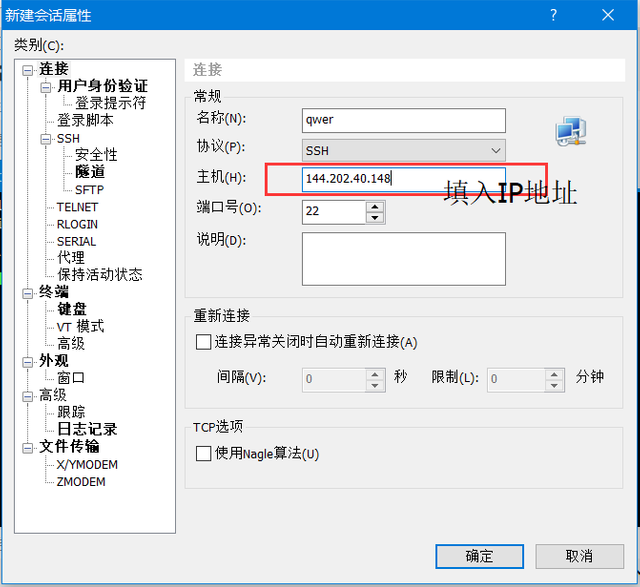The width and height of the screenshot is (640, 587).
Task: Increase the port number with the up arrow
Action: (375, 206)
